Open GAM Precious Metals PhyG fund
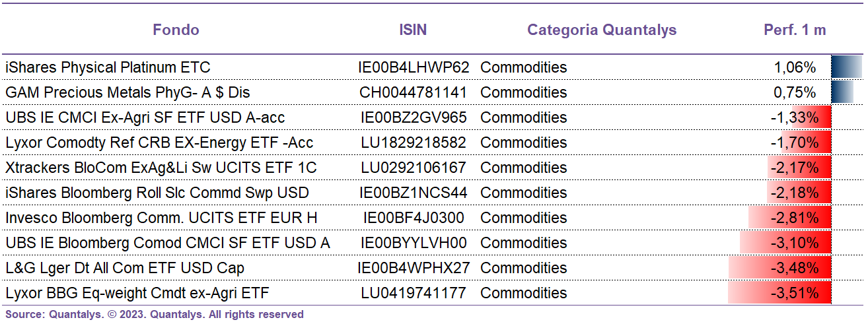 pyautogui.click(x=127, y=92)
